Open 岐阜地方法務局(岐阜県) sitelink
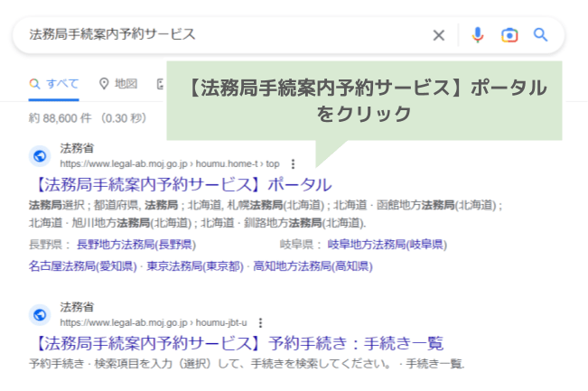Screen dimensions: 588x391 click(387, 245)
